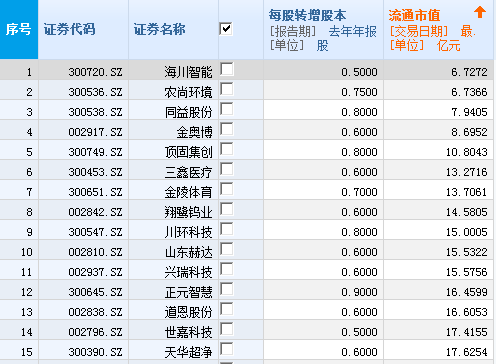Open stock code 300720.SZ
The width and height of the screenshot is (496, 364).
[x=95, y=72]
